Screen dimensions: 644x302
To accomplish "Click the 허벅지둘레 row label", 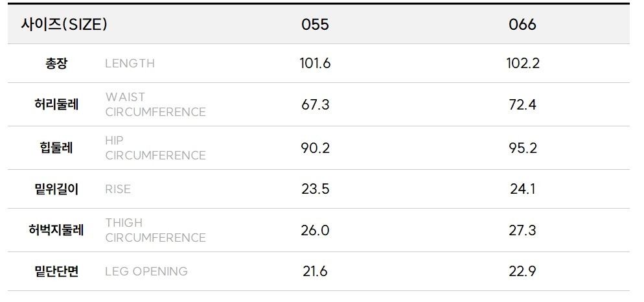I will 56,230.
